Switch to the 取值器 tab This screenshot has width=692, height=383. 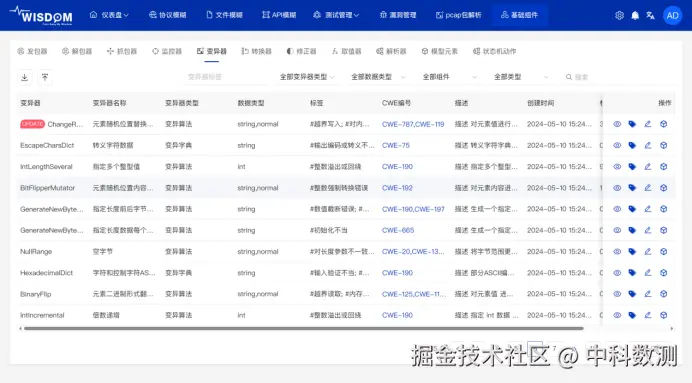click(x=346, y=51)
